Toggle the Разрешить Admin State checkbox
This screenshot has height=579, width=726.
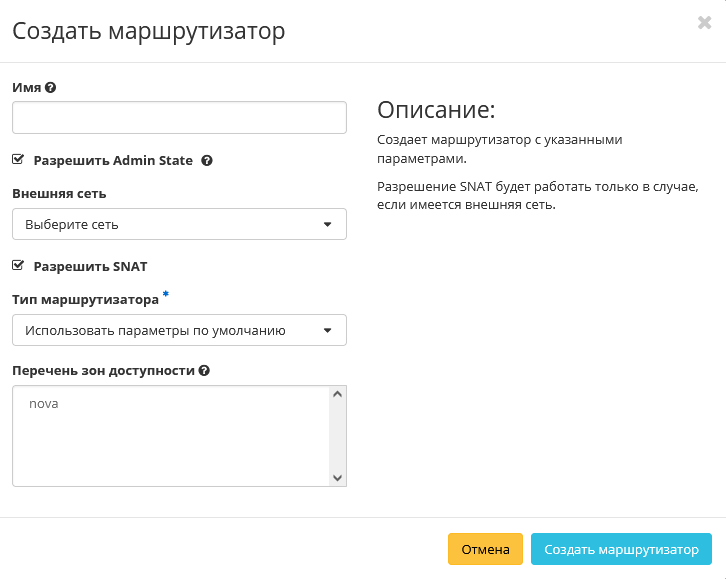click(18, 159)
